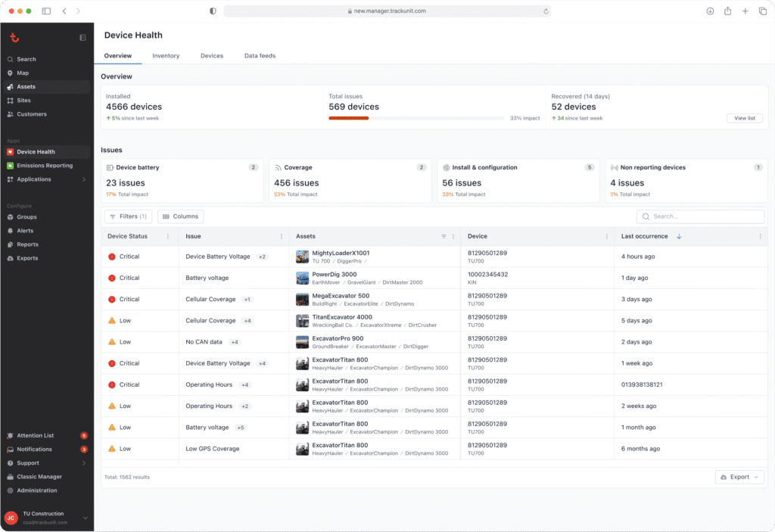Open Device Health app icon

(11, 152)
